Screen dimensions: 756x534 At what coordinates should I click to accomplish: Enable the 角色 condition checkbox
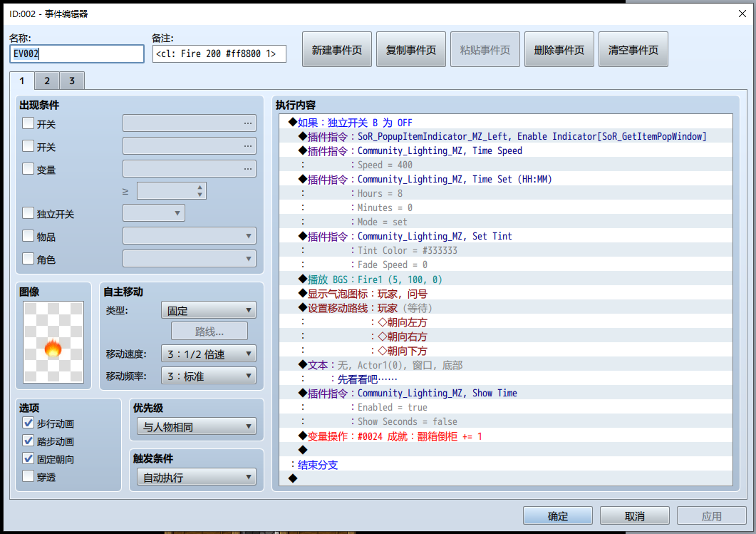28,258
